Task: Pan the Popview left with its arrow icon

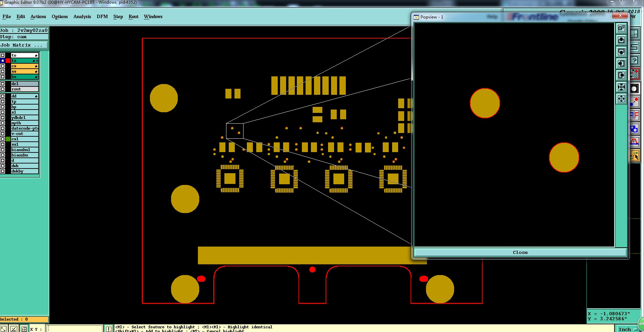Action: pyautogui.click(x=621, y=64)
